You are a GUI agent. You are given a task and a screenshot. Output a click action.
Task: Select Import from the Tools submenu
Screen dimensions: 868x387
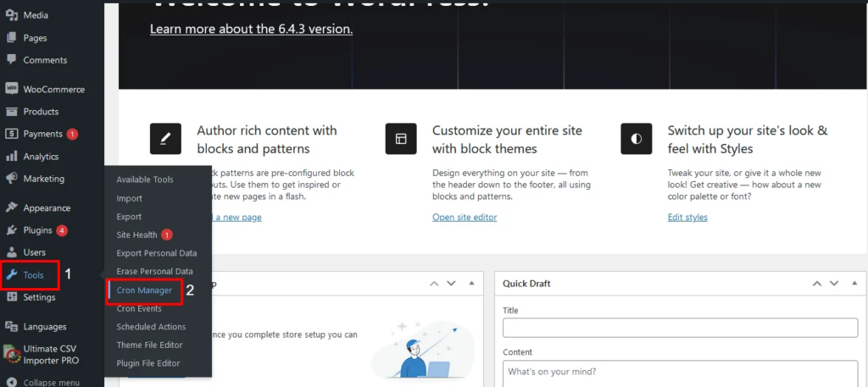click(x=130, y=198)
